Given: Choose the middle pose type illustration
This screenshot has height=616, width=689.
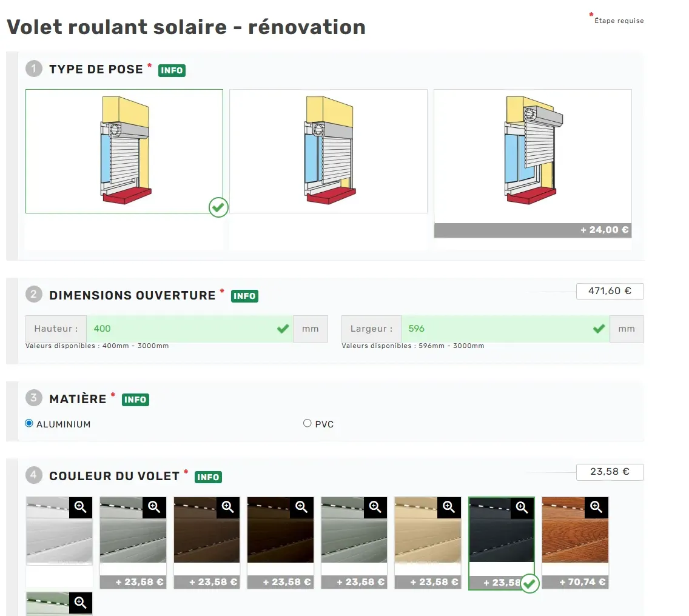Looking at the screenshot, I should (x=328, y=151).
